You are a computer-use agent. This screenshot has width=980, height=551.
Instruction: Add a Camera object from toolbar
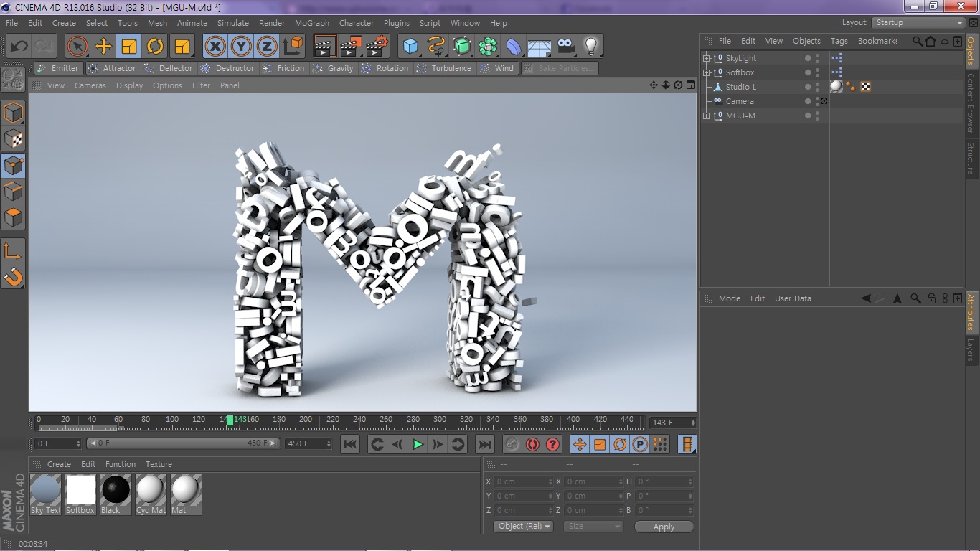click(565, 47)
